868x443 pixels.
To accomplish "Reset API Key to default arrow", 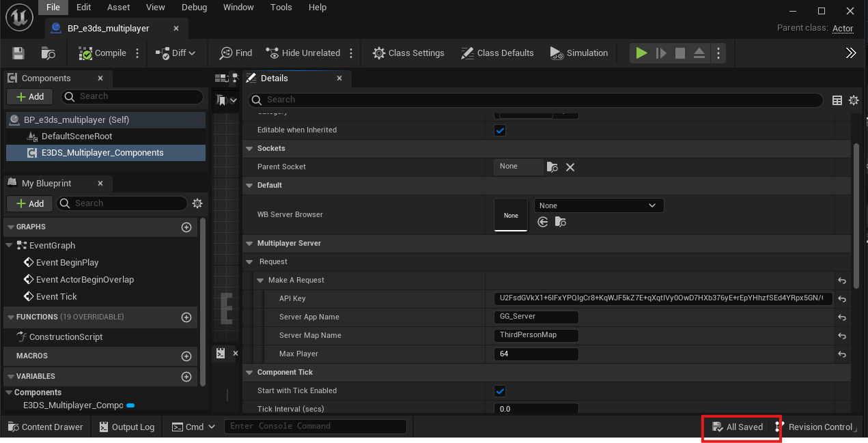I will coord(842,299).
